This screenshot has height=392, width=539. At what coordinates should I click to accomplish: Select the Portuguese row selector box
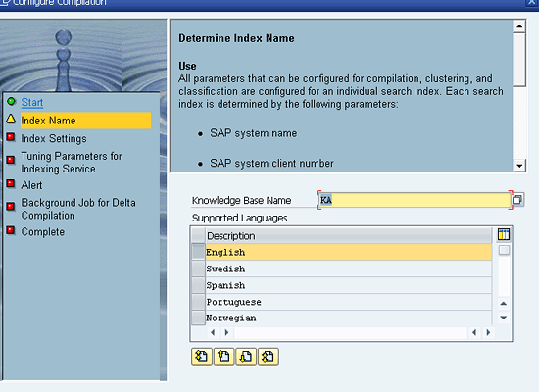click(198, 302)
